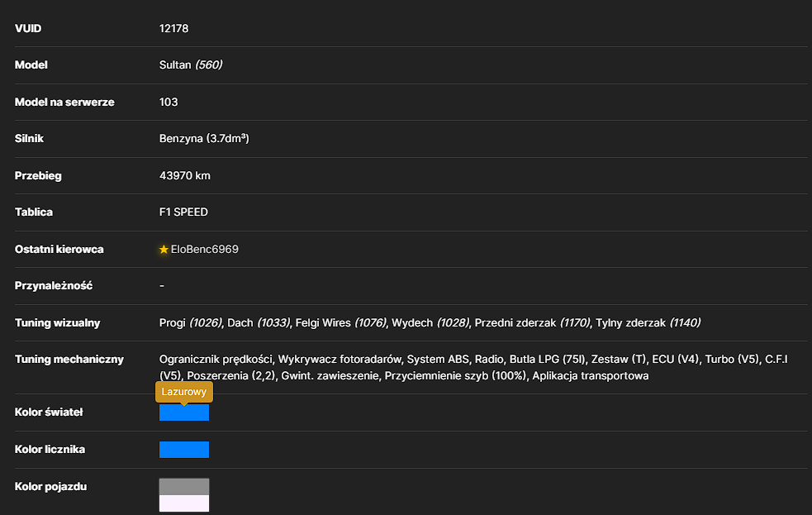Screen dimensions: 812x515
Task: Select the F1 SPEED plate text
Action: tap(183, 212)
